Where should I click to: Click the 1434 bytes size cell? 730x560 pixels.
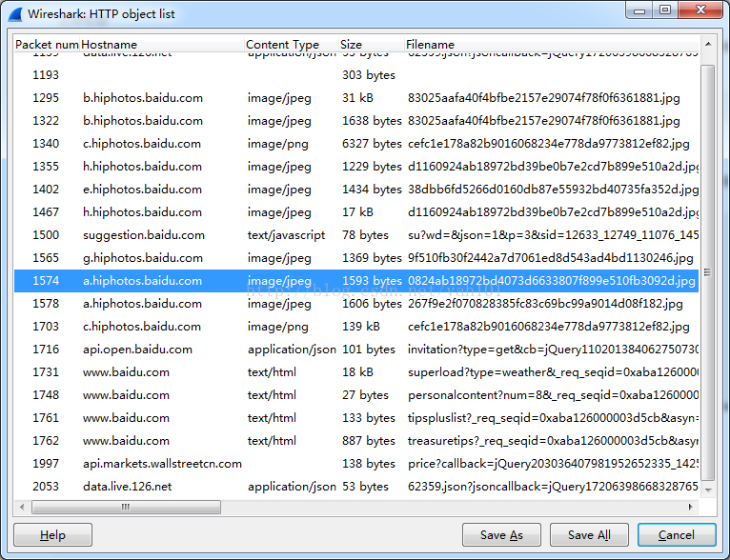coord(372,189)
